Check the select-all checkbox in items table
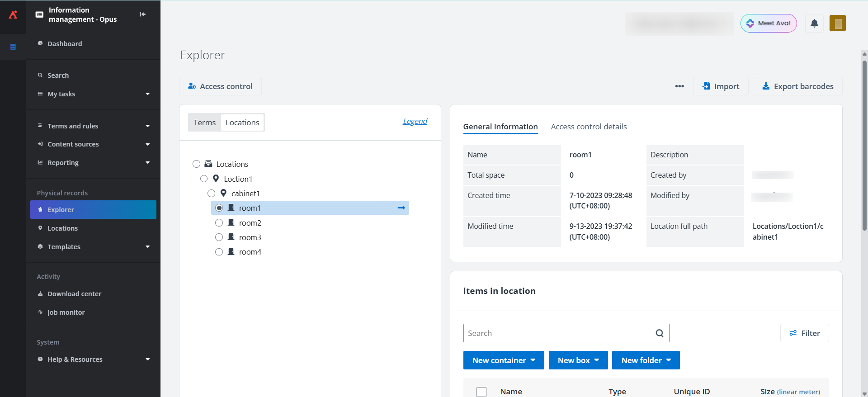Screen dimensions: 868x397 tap(481, 392)
